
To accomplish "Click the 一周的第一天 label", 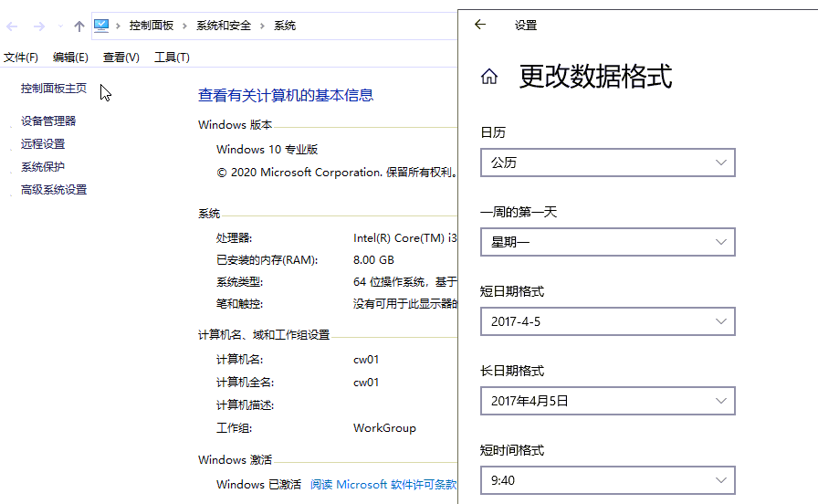I will [x=519, y=212].
